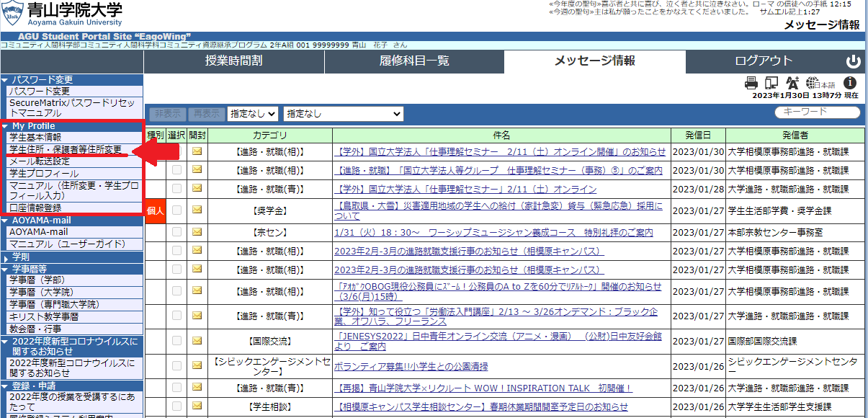
Task: Check the box for the 学生相談センター message
Action: 176,406
